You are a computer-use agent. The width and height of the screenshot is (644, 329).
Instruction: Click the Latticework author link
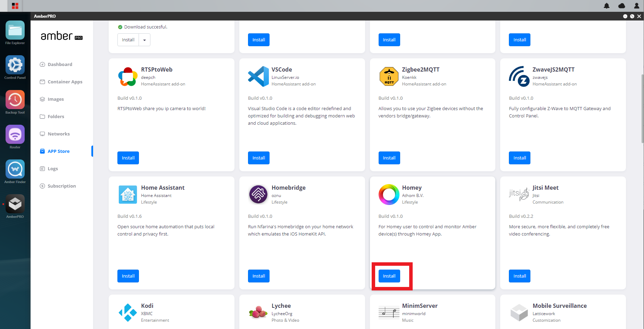[544, 314]
